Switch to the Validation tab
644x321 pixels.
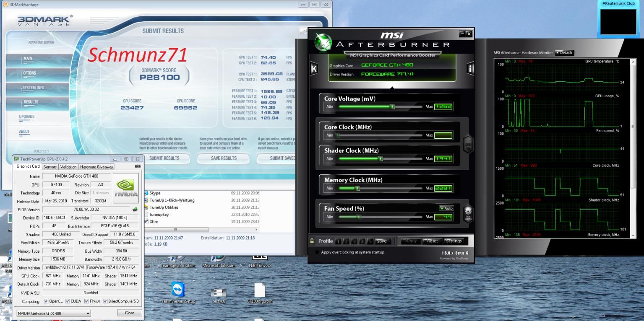(68, 166)
